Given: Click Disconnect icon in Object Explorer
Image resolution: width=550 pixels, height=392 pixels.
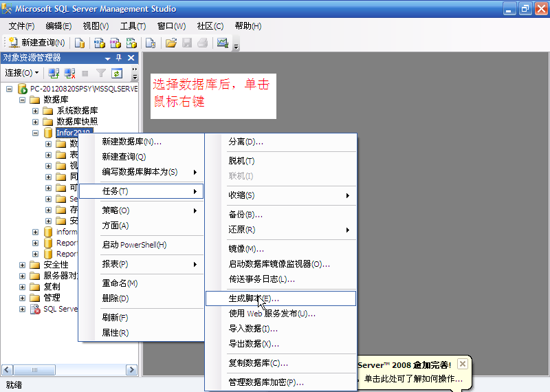Looking at the screenshot, I should [x=69, y=73].
